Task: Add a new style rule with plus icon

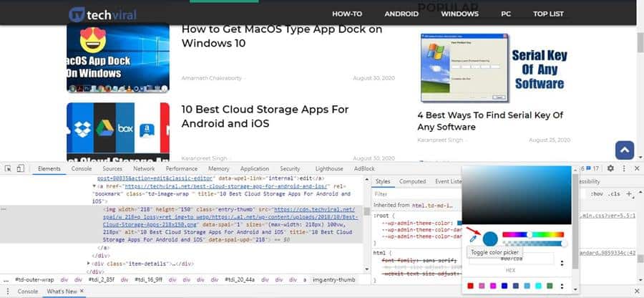Action: [x=630, y=193]
